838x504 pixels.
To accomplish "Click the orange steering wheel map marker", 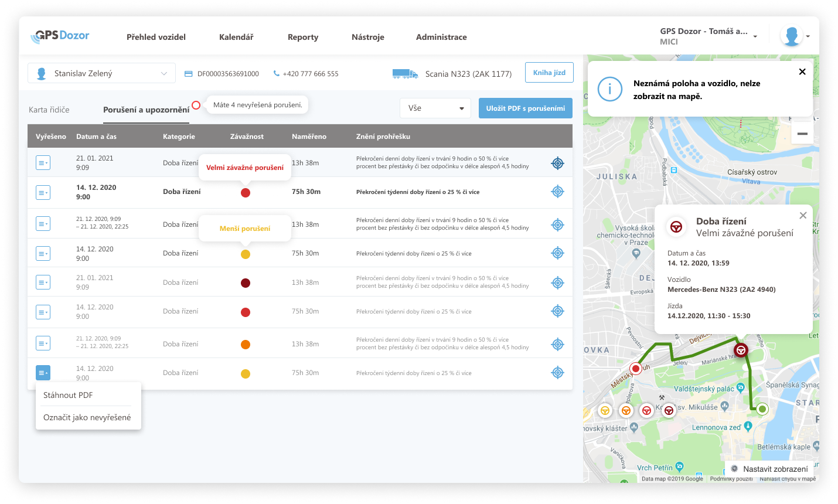I will tap(626, 411).
